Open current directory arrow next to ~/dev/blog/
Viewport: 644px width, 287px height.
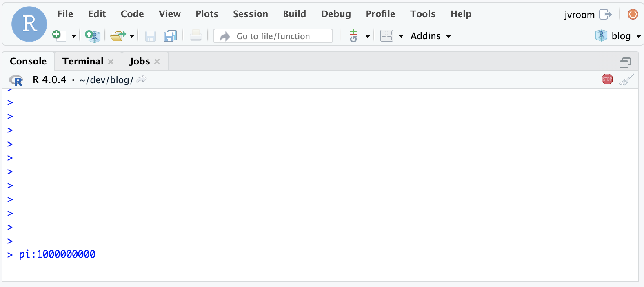[x=142, y=79]
